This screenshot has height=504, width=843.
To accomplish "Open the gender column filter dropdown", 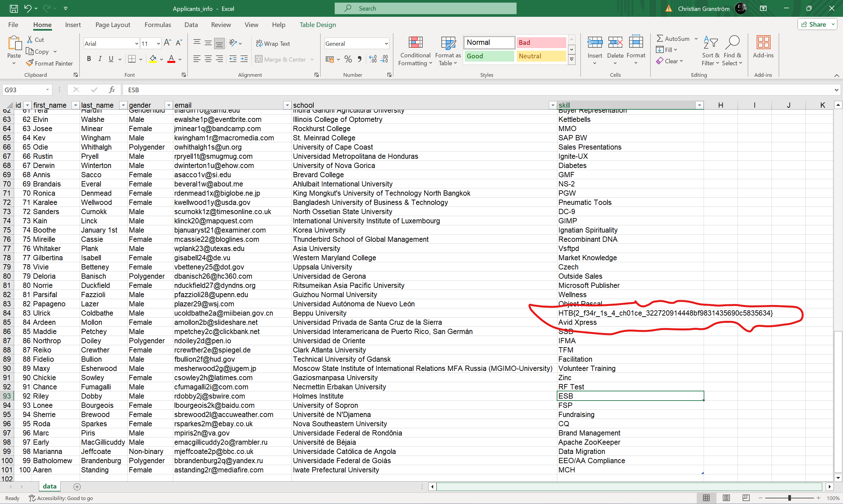I will (168, 105).
